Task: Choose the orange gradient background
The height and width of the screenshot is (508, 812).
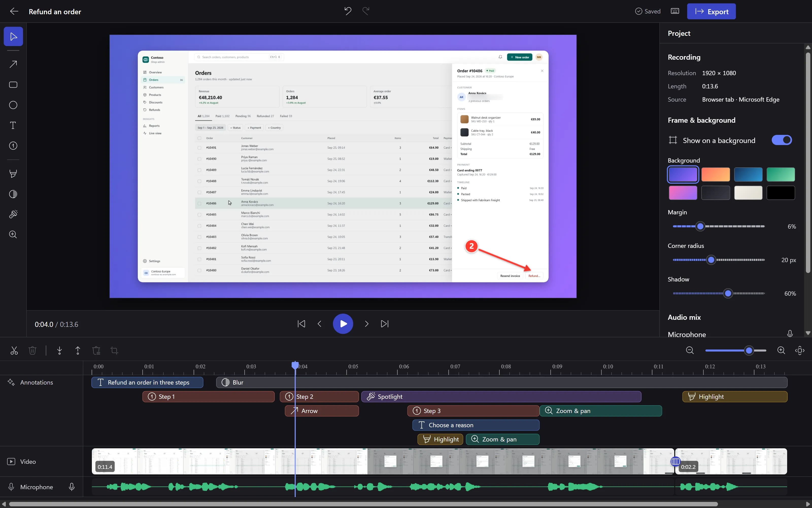Action: (x=715, y=174)
